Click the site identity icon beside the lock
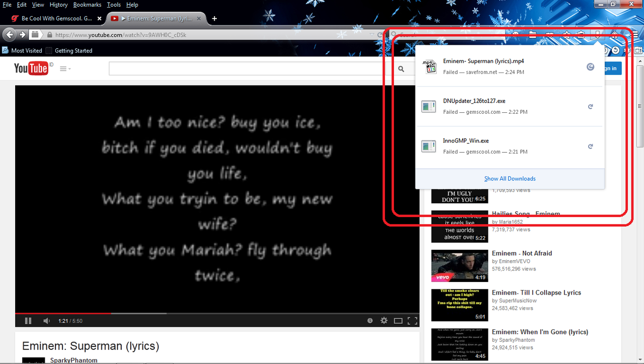644x364 pixels. click(35, 35)
